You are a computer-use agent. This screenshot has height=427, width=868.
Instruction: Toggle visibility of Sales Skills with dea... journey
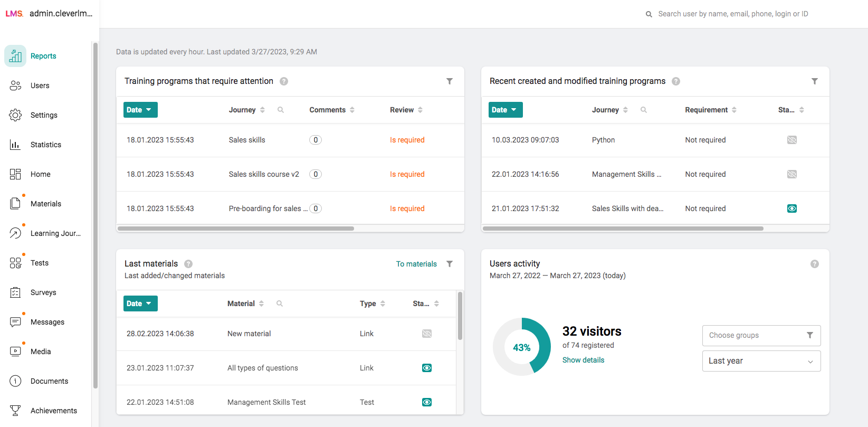(792, 208)
